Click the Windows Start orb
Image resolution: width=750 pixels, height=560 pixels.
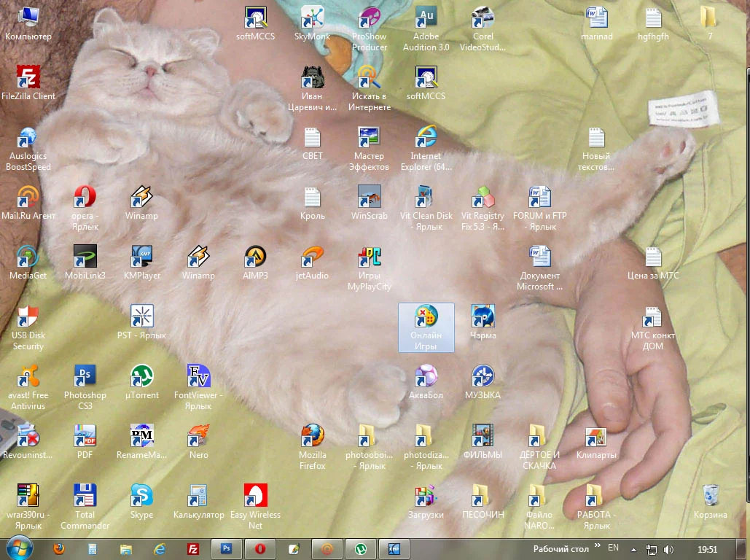(20, 548)
